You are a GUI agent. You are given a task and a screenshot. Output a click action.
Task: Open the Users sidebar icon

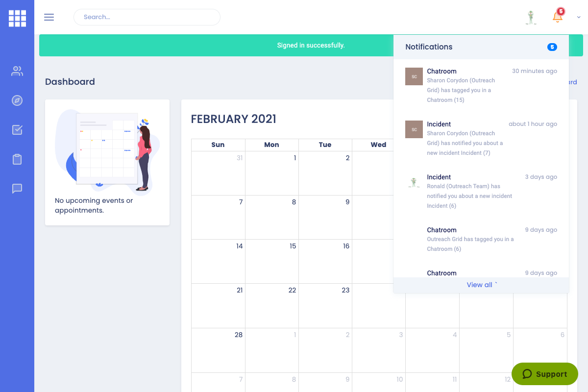click(17, 71)
